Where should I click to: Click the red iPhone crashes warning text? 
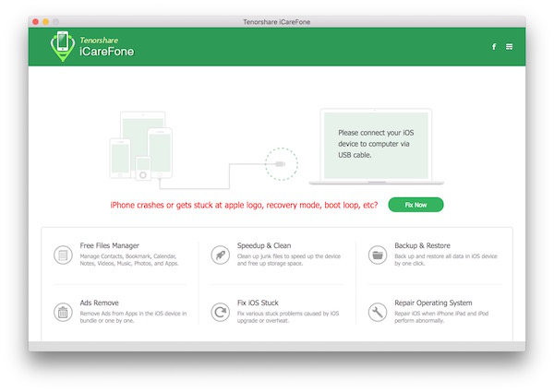click(244, 205)
